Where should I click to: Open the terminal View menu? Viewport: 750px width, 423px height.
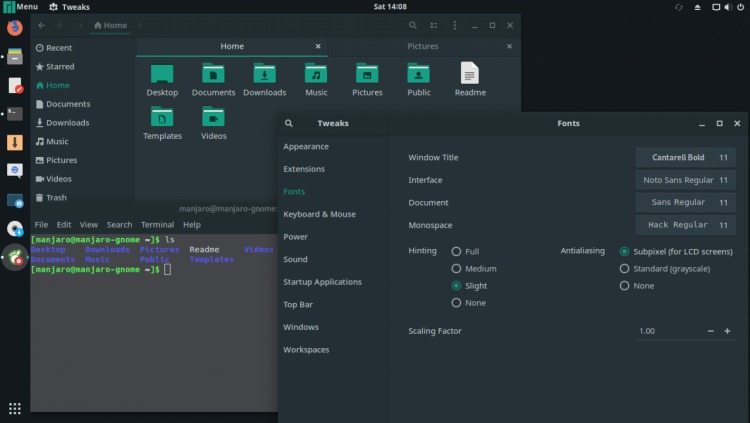pos(88,225)
